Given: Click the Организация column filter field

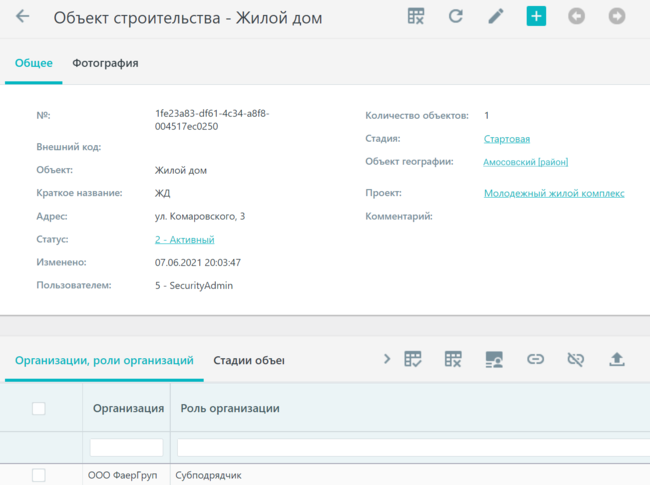Looking at the screenshot, I should tap(126, 448).
